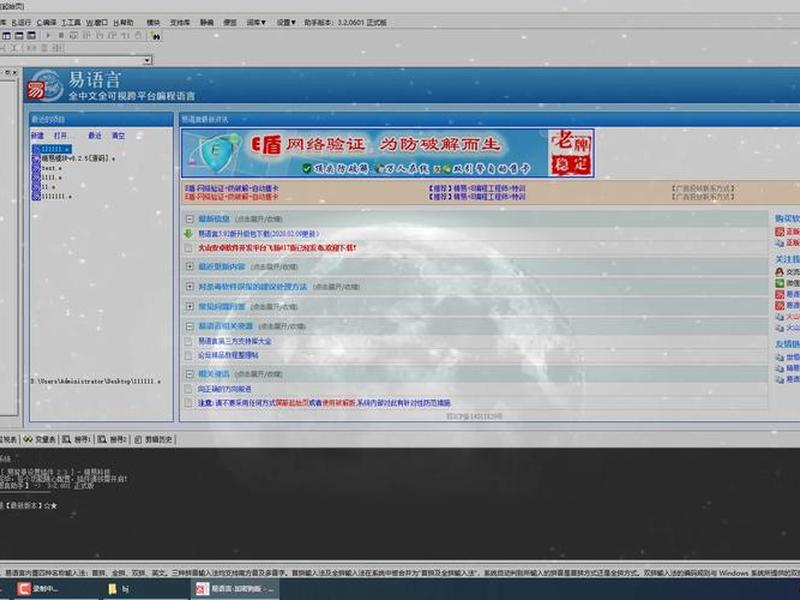Screen dimensions: 800x600
Task: Click the 新建 link in recent panel
Action: 38,136
